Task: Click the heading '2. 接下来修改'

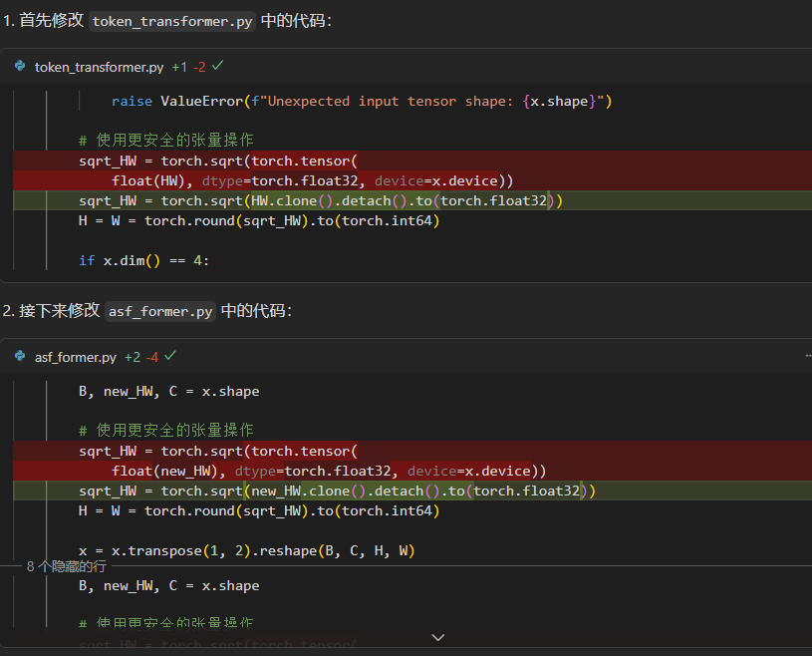Action: pyautogui.click(x=51, y=311)
